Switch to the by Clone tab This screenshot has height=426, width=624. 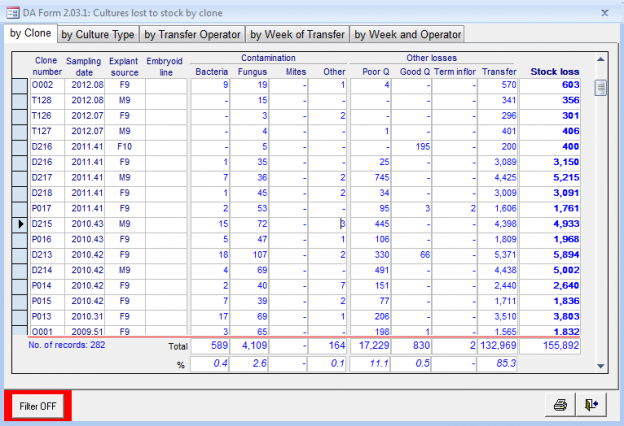point(30,33)
